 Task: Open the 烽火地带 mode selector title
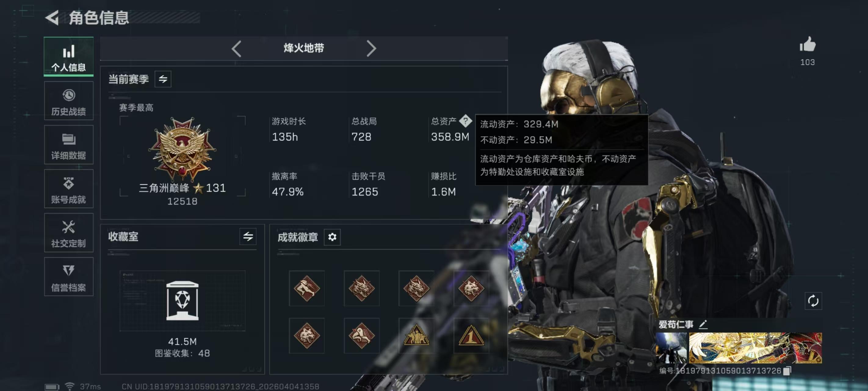pos(304,48)
